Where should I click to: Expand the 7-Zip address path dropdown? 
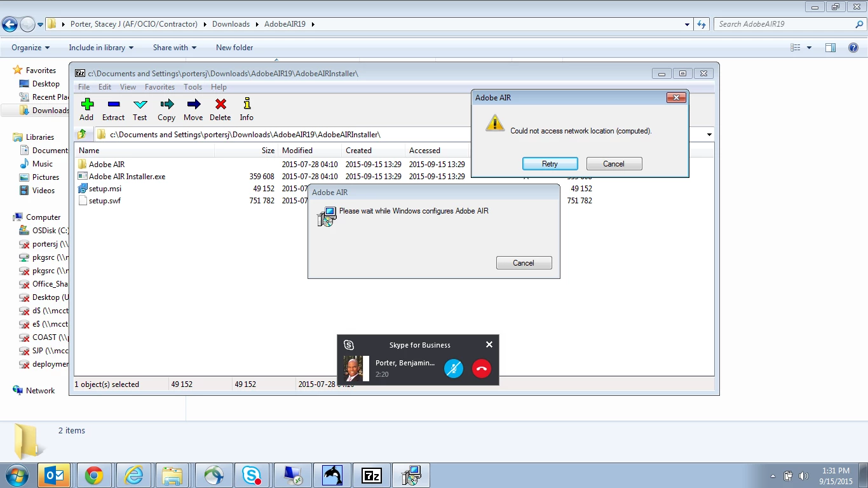click(x=709, y=135)
